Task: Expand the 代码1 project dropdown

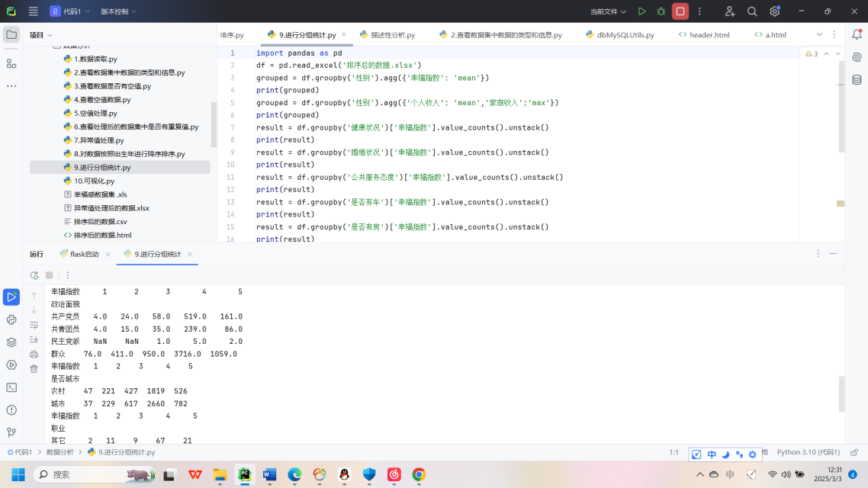Action: [70, 11]
